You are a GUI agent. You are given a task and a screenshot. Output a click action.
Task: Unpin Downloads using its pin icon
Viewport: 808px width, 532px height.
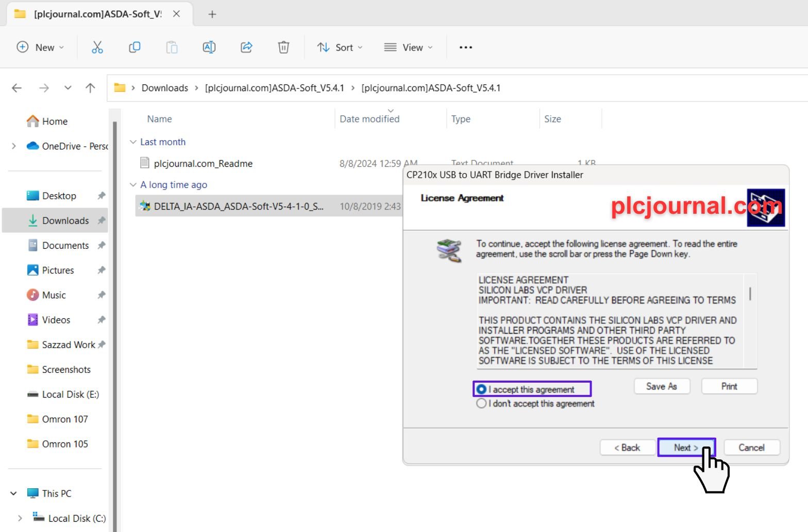point(102,220)
